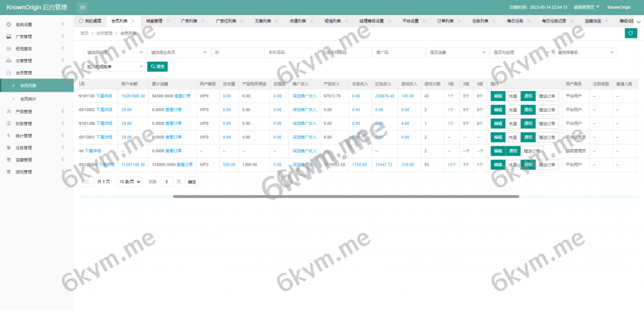Click the 短信查询 envelope icon in sidebar
This screenshot has height=311, width=644.
(8, 48)
